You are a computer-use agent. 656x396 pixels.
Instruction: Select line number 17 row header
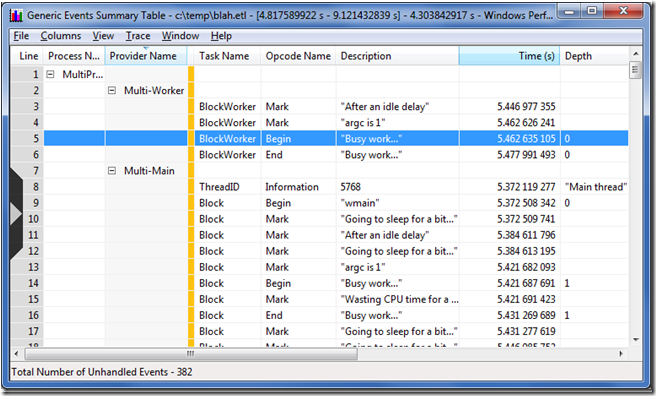[x=28, y=331]
